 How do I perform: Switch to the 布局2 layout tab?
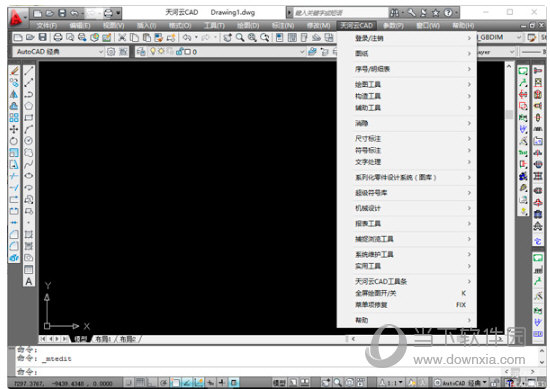click(128, 339)
